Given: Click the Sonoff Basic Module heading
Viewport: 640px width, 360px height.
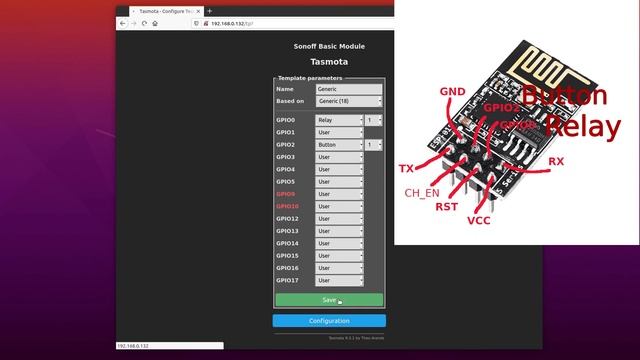Looking at the screenshot, I should (329, 47).
